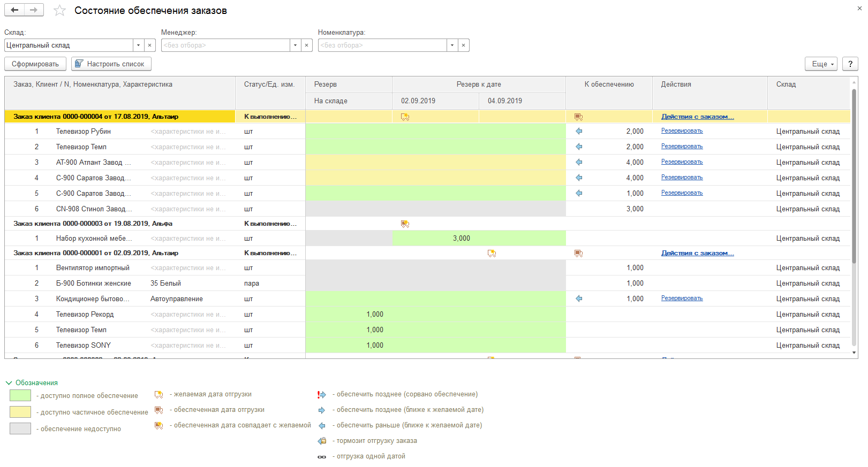Add page to favorites with star icon

(x=59, y=11)
